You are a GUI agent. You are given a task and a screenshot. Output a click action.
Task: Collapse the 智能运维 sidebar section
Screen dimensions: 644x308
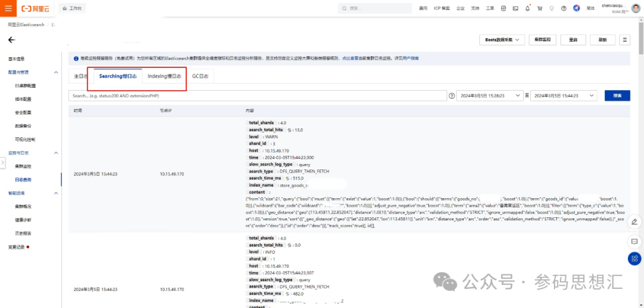[56, 193]
